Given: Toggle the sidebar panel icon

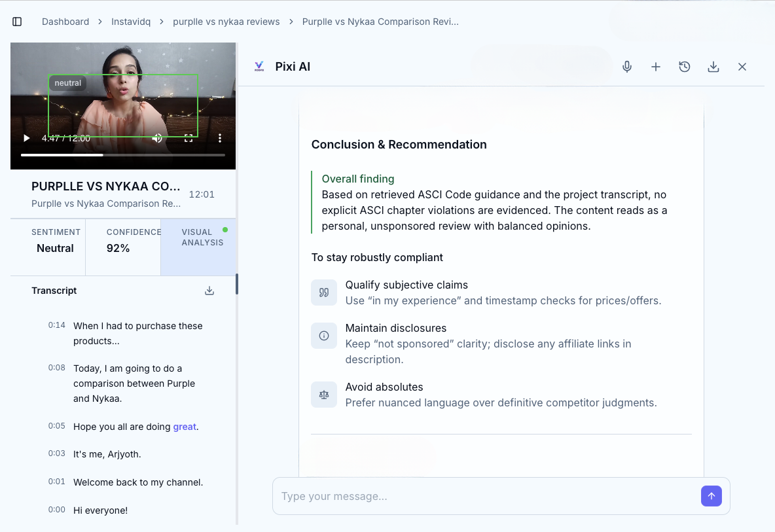Looking at the screenshot, I should pos(17,22).
